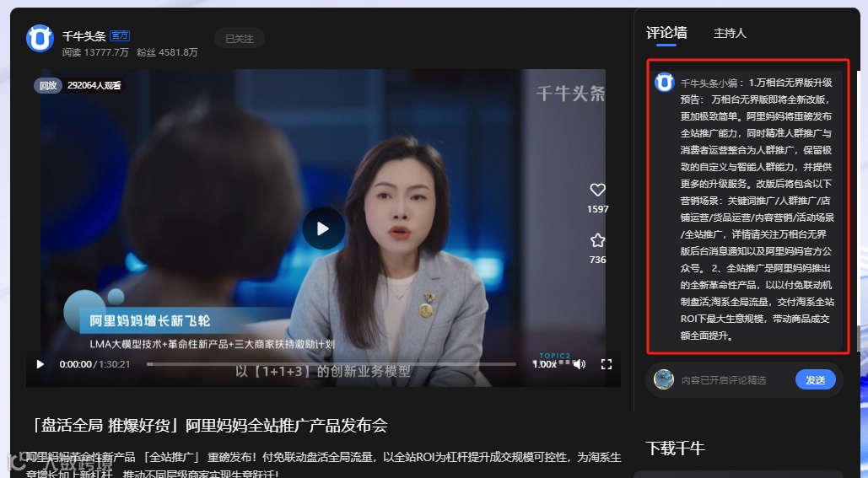868x478 pixels.
Task: Click the 千牛头条 channel avatar logo
Action: (40, 38)
